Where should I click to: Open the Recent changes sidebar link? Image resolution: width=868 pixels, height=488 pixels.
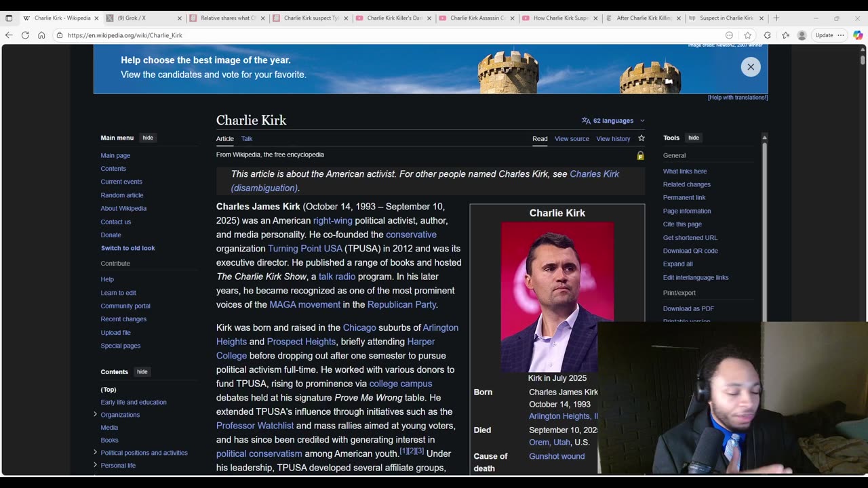point(123,319)
